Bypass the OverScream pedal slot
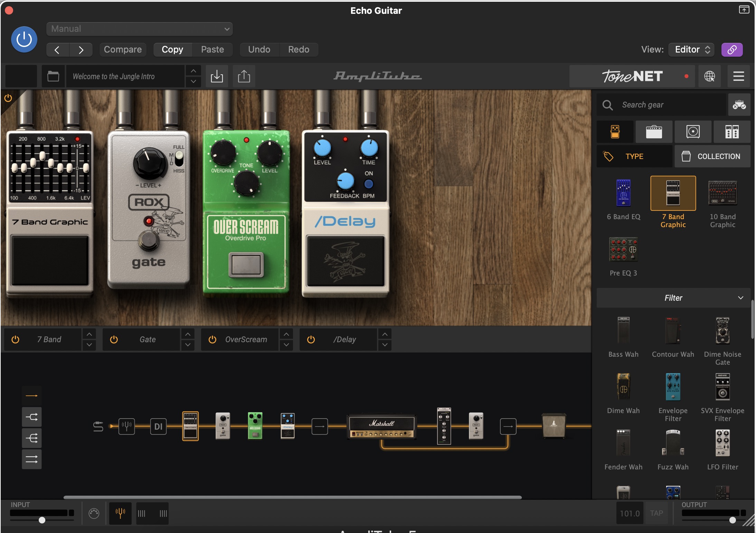Screen dimensions: 756x533 pyautogui.click(x=212, y=339)
